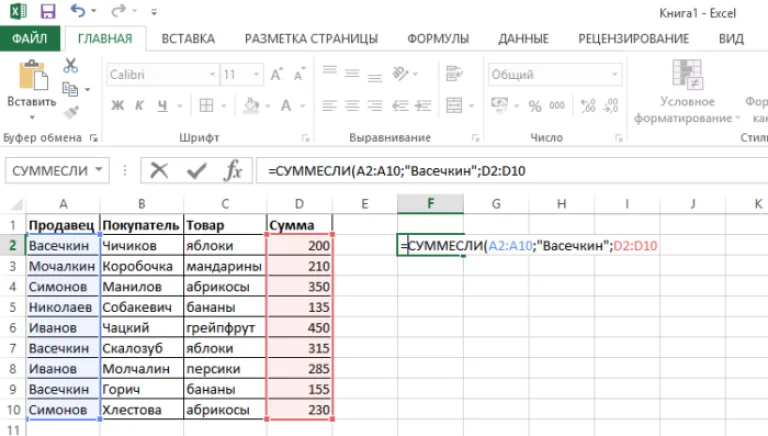Click the Format Painter brush icon
The image size is (768, 436).
coord(71,112)
